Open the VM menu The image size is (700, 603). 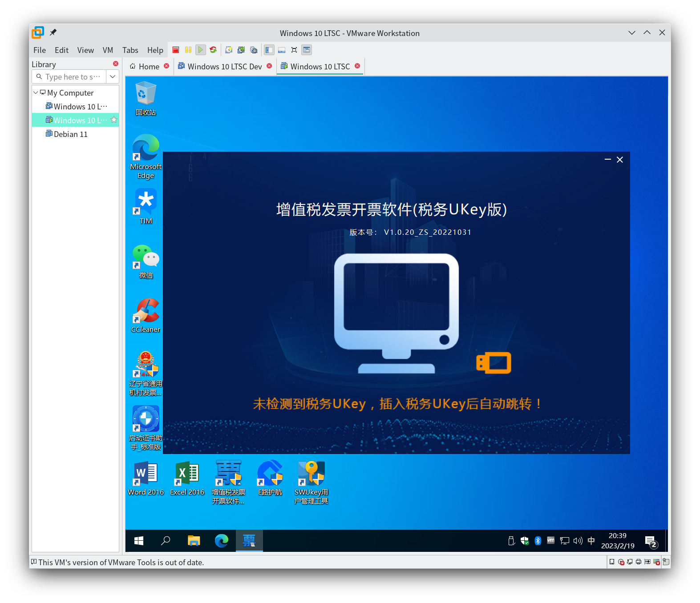click(108, 50)
